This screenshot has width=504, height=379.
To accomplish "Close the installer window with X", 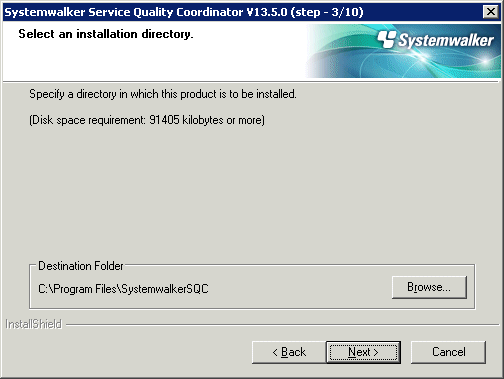I will click(491, 12).
